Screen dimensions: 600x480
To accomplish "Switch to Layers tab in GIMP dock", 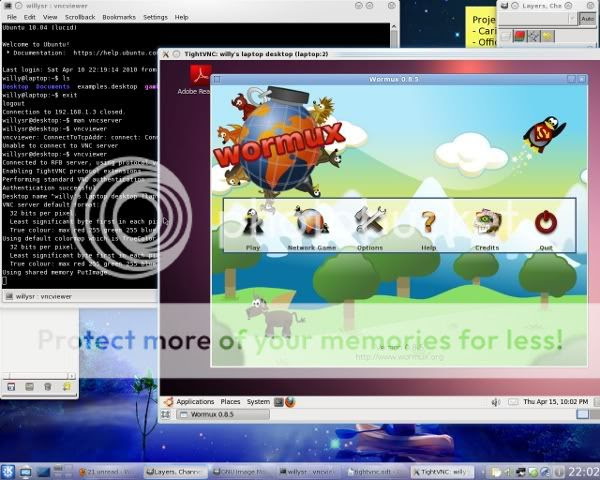I will (x=505, y=36).
